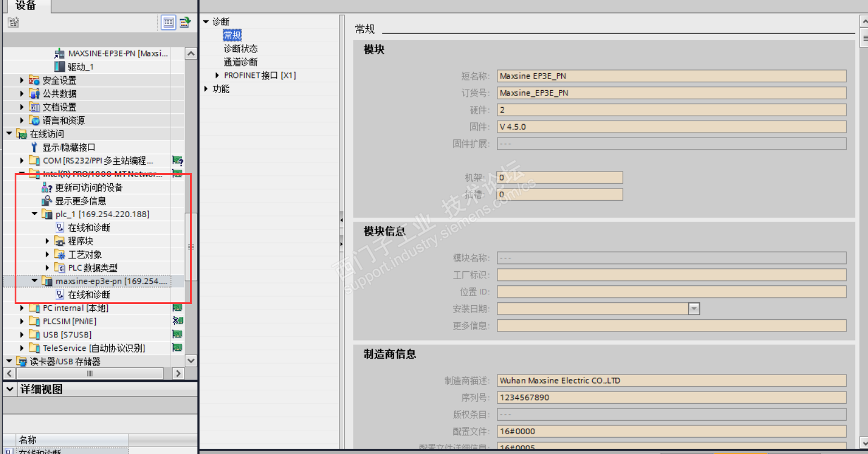Open the 安装日期 dropdown
Image resolution: width=868 pixels, height=454 pixels.
coord(694,308)
